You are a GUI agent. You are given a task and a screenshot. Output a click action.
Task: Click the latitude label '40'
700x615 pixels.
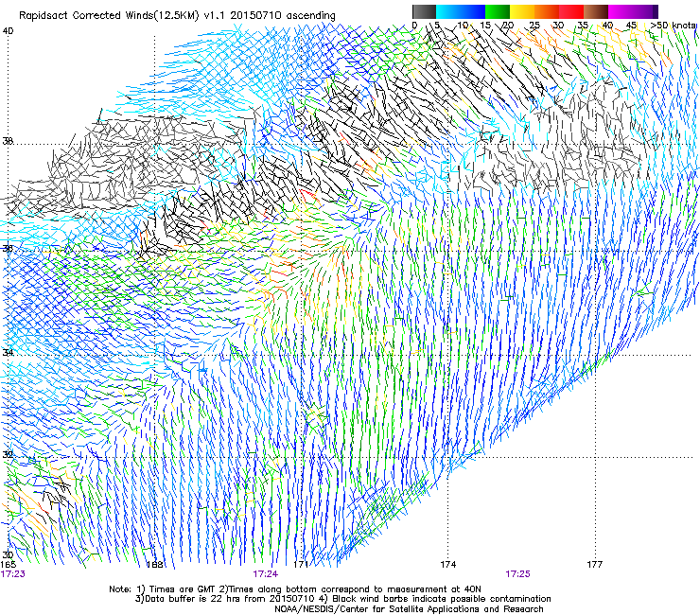pyautogui.click(x=8, y=31)
